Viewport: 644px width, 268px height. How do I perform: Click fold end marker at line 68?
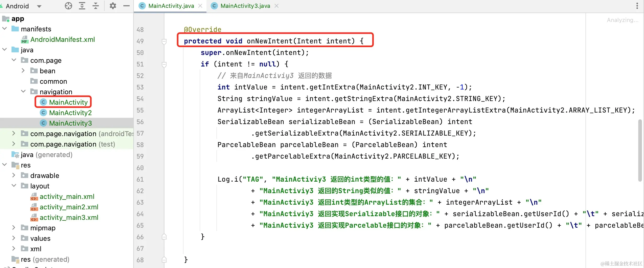click(164, 260)
